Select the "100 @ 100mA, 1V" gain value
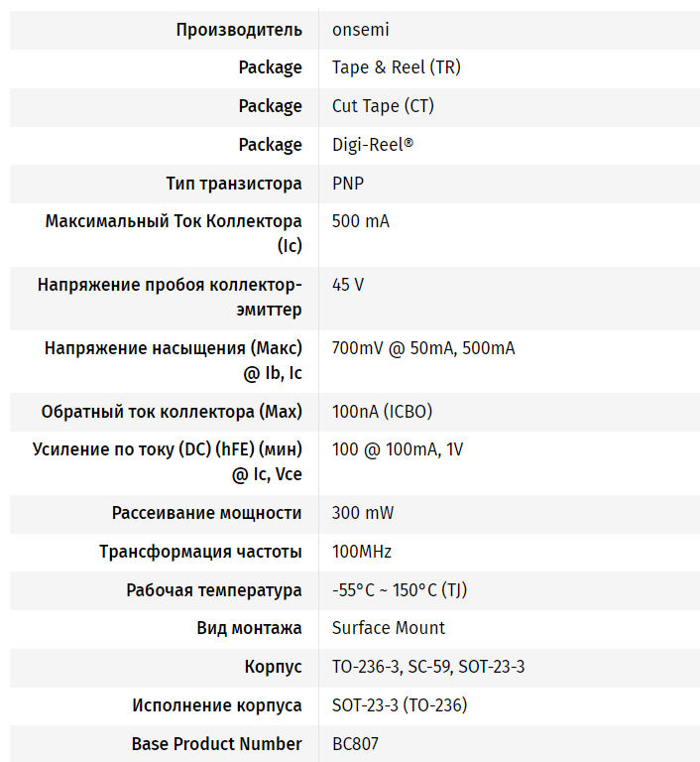This screenshot has width=700, height=762. pyautogui.click(x=398, y=449)
